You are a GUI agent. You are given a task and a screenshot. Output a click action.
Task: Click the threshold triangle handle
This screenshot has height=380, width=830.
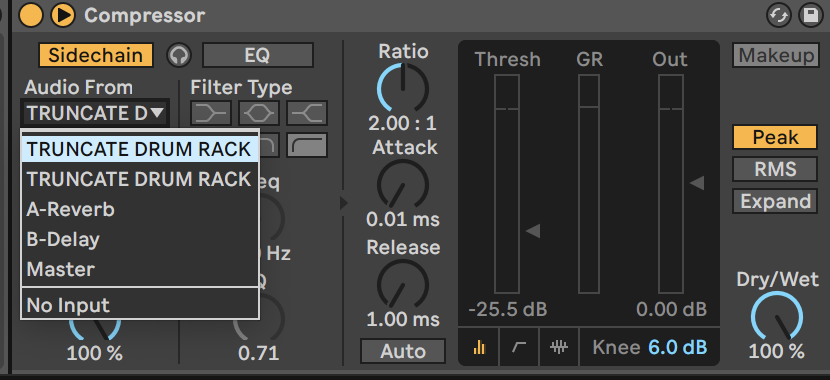pyautogui.click(x=533, y=231)
